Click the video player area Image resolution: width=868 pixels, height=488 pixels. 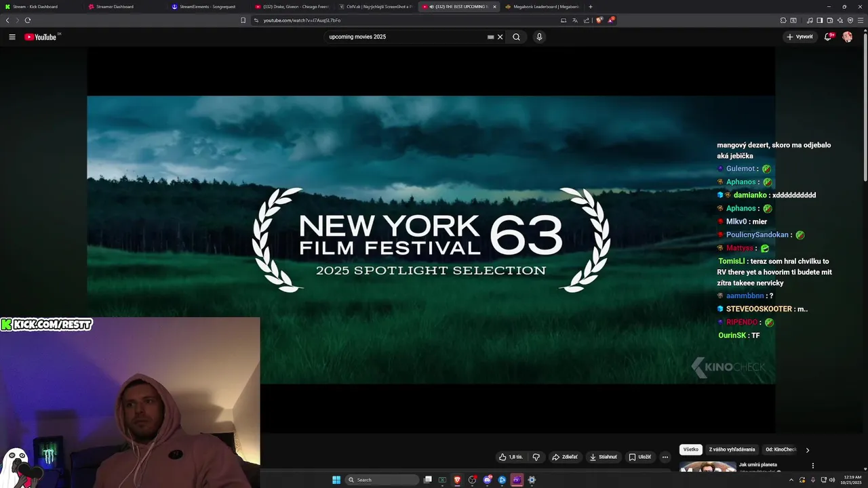pos(431,239)
